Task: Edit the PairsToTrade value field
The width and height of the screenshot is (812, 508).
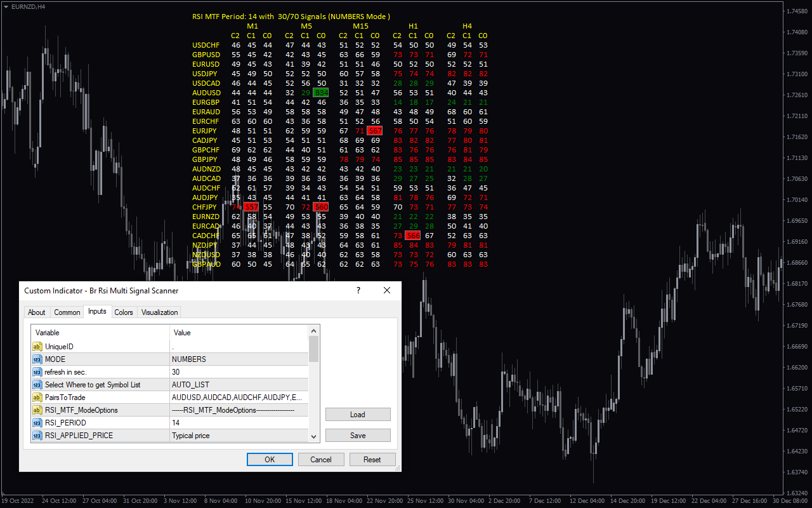Action: tap(239, 398)
